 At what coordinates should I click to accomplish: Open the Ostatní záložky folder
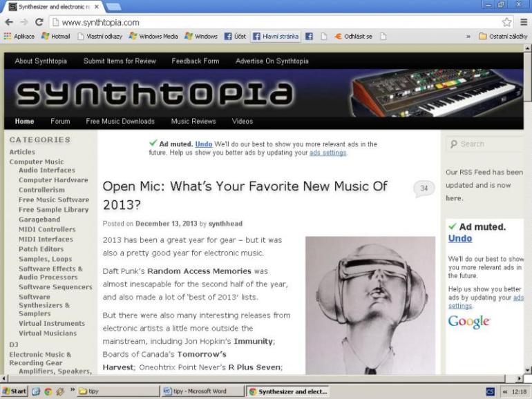point(503,37)
